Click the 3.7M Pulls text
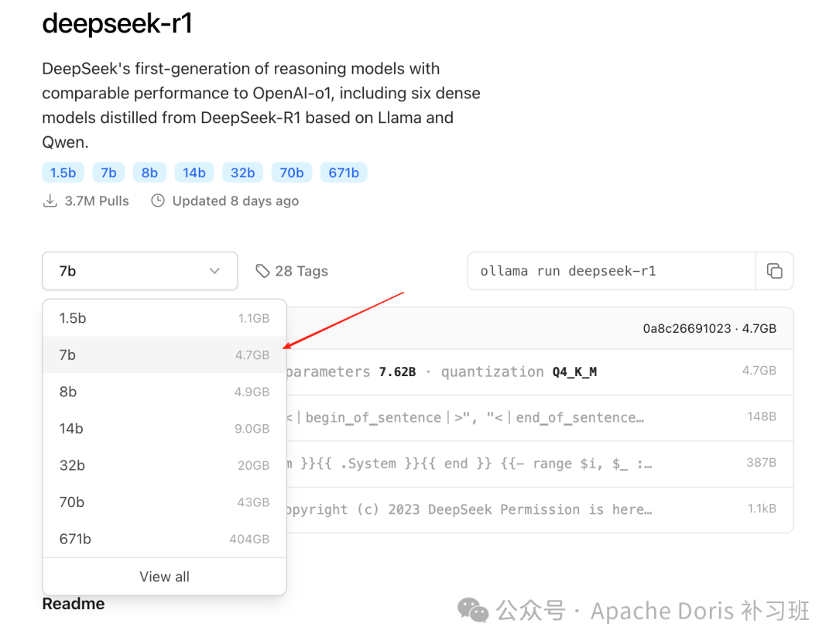Viewport: 836px width, 644px height. tap(97, 201)
